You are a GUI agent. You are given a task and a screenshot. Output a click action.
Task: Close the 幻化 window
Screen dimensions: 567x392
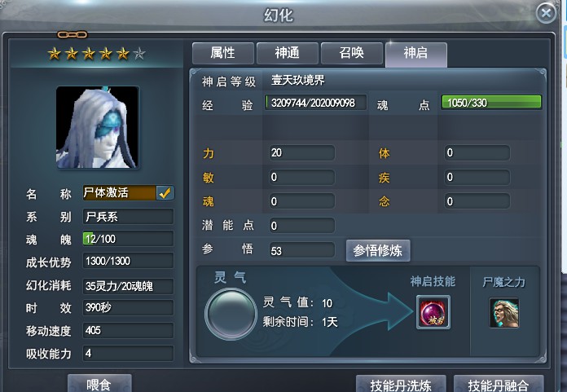tap(546, 13)
